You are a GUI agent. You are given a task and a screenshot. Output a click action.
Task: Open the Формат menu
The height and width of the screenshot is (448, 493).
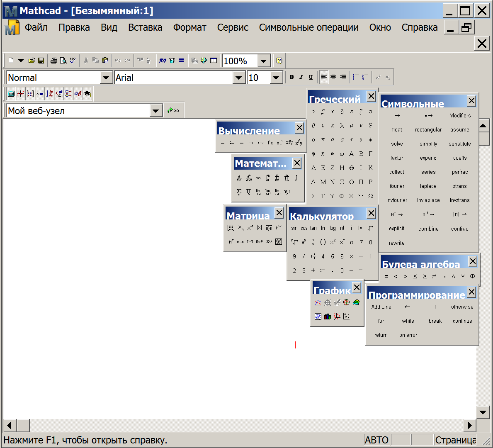pyautogui.click(x=189, y=27)
